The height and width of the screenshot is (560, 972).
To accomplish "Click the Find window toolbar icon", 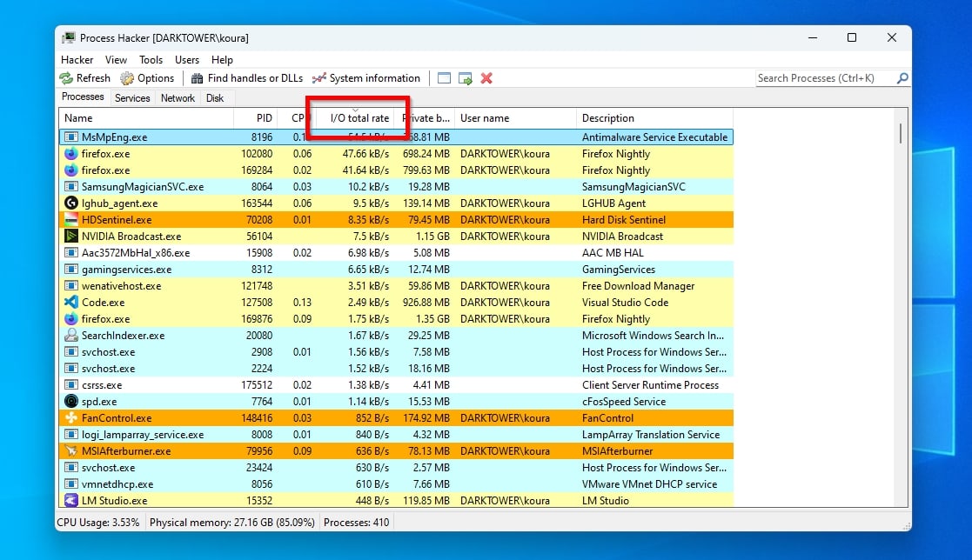I will click(445, 78).
